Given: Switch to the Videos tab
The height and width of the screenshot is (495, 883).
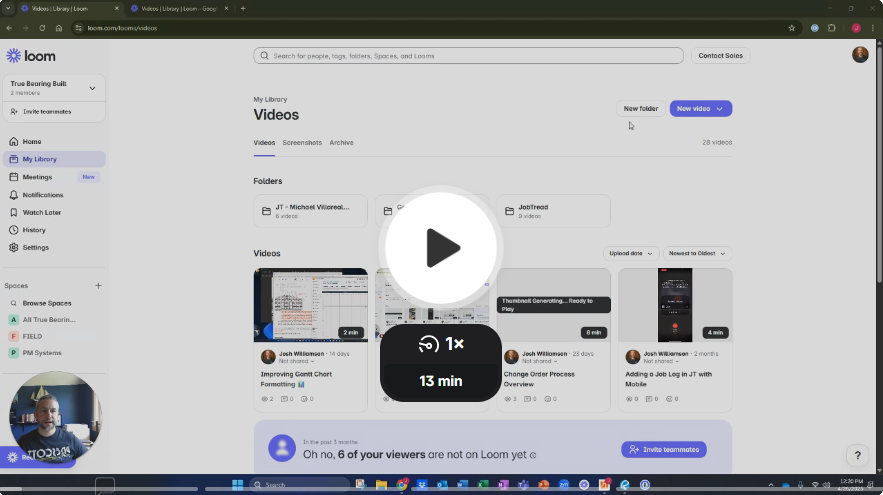Looking at the screenshot, I should coord(264,142).
